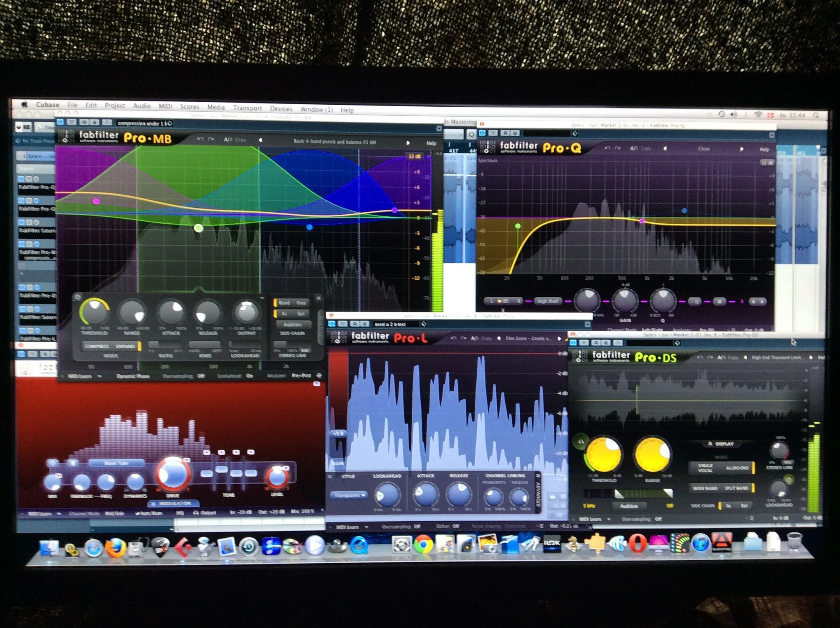Switch In/Ext side chain in Pro-MB
Viewport: 840px width, 628px height.
pos(292,314)
